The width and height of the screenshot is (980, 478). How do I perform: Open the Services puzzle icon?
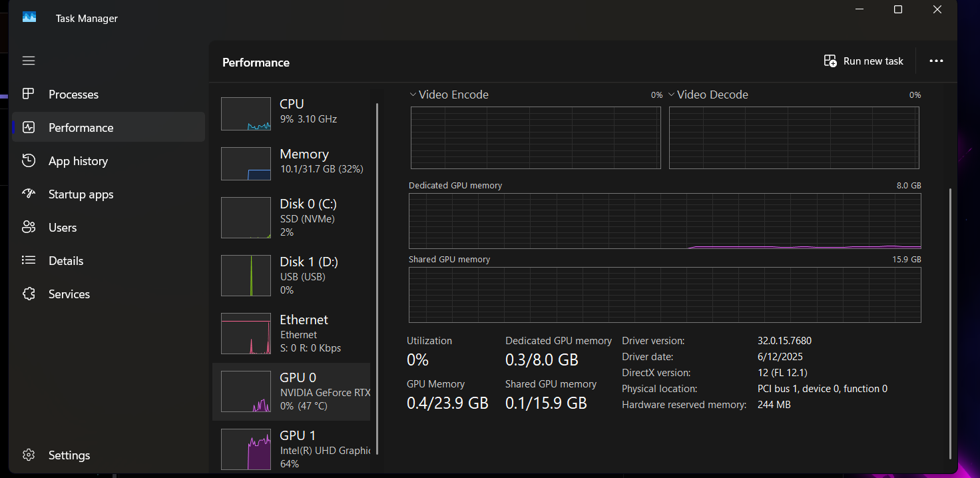point(28,294)
